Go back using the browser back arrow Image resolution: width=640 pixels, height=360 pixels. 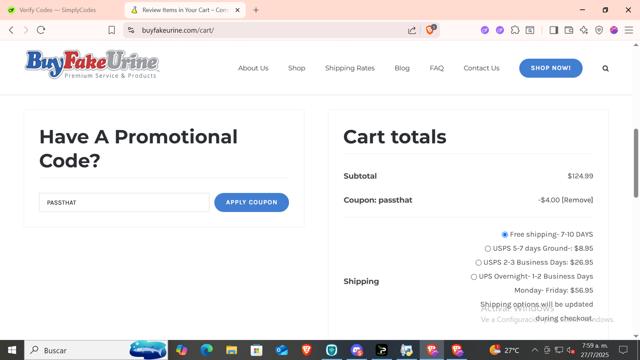point(11,30)
